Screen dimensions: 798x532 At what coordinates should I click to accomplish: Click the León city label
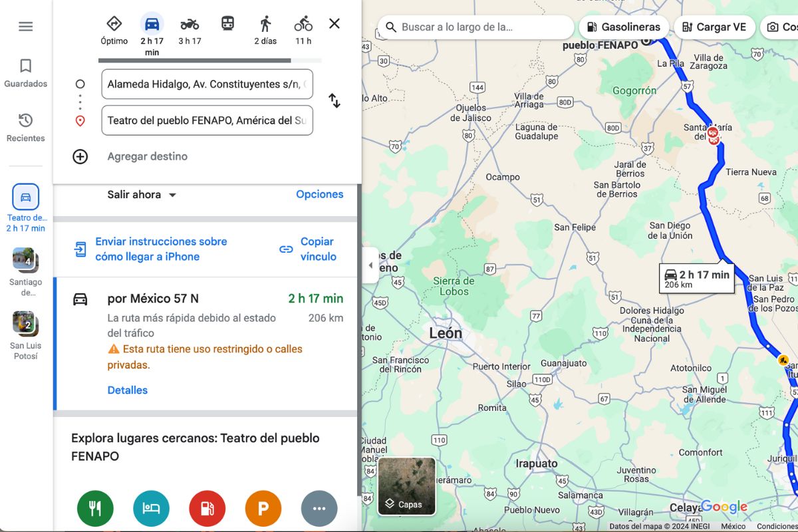pyautogui.click(x=446, y=333)
